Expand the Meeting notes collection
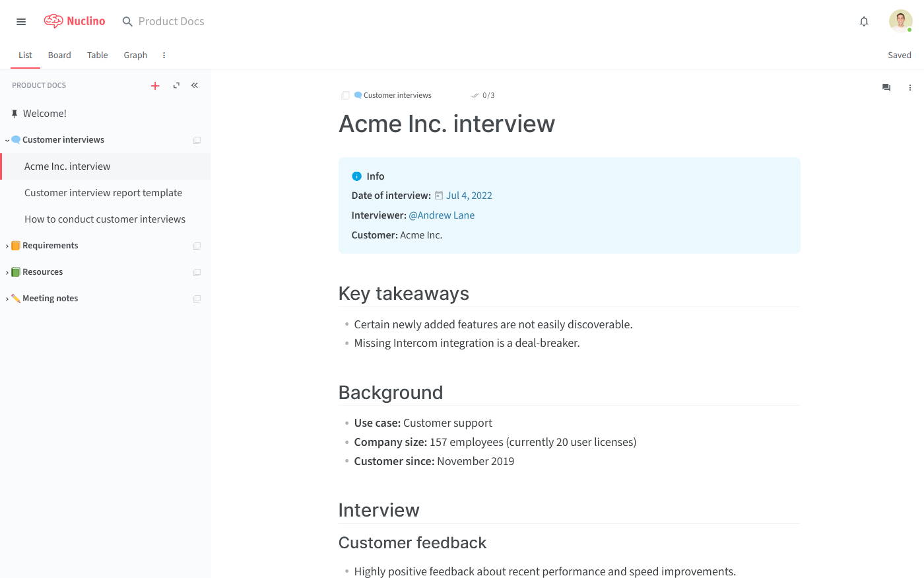 (7, 299)
